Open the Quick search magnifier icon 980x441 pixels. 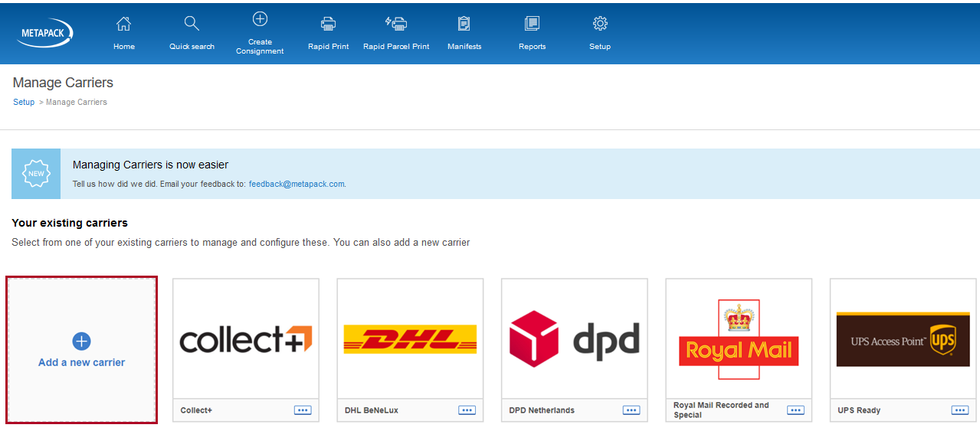[x=192, y=24]
